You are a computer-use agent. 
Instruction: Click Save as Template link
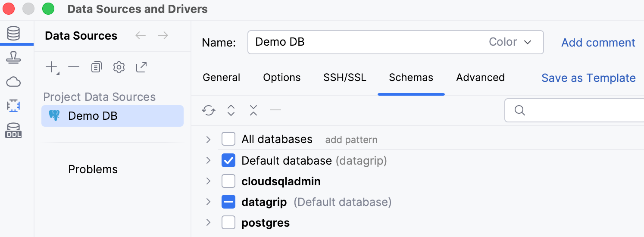588,78
